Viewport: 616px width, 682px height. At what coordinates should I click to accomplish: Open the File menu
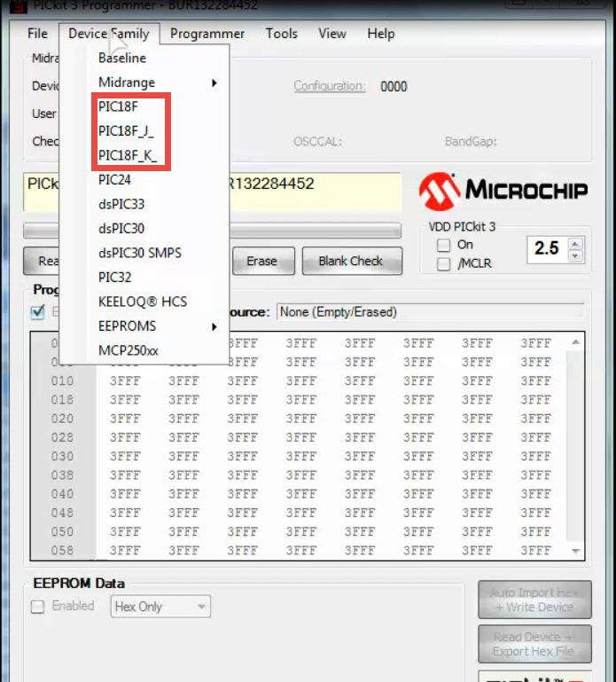(37, 34)
